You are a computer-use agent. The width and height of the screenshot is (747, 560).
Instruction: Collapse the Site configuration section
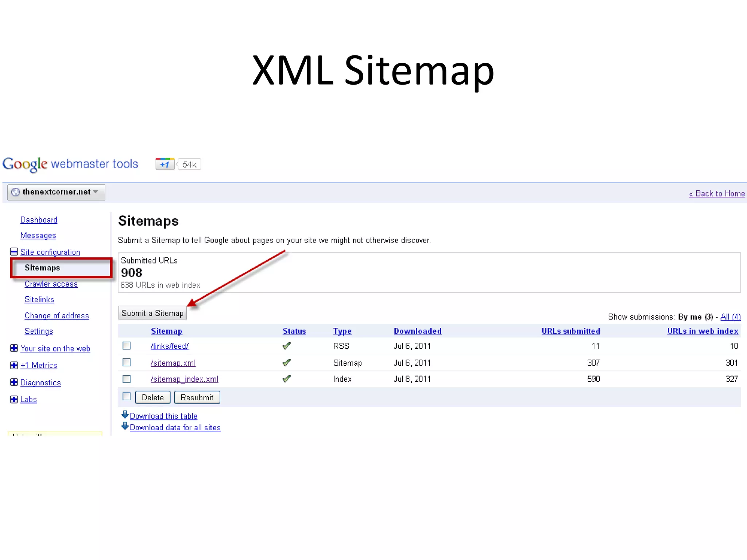(x=14, y=252)
